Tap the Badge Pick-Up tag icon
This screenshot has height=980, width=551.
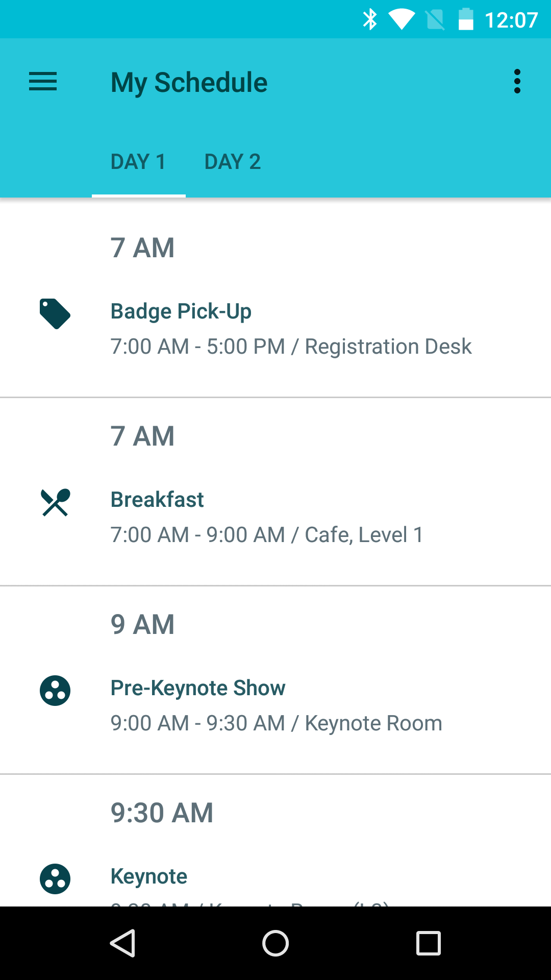(55, 313)
